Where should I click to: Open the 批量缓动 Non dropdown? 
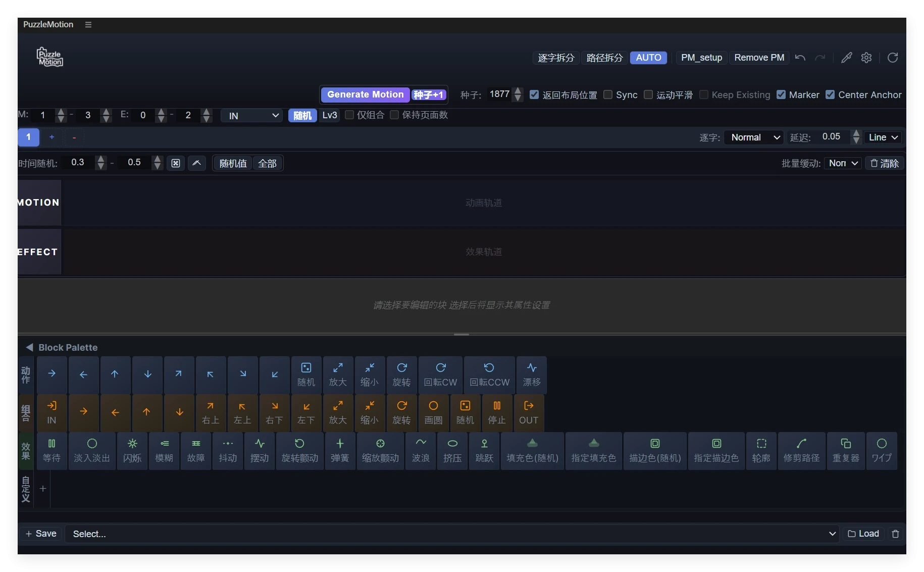[x=843, y=163]
